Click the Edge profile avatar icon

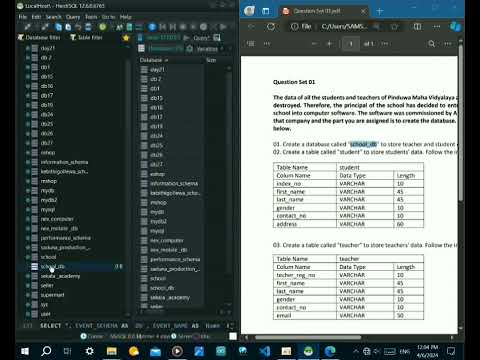coord(249,11)
